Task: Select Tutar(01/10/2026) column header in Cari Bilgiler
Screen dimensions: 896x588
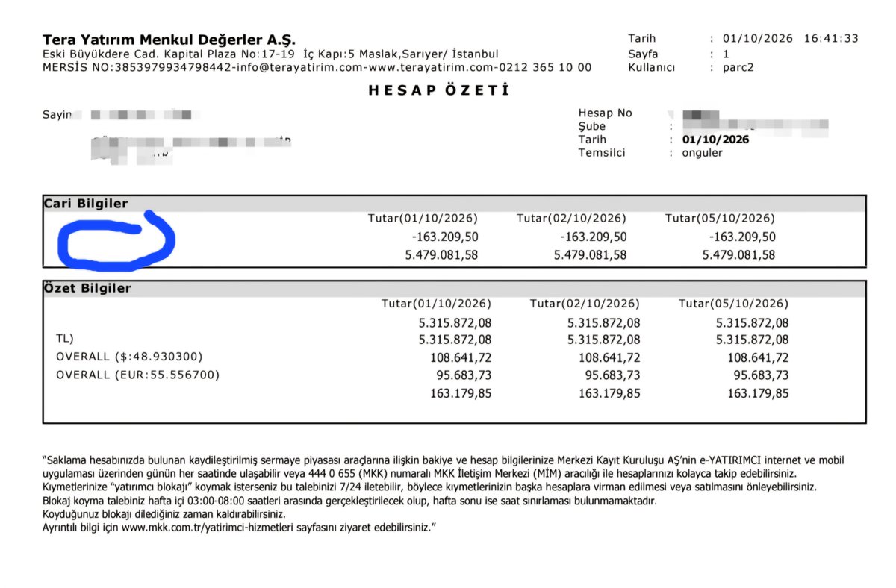Action: click(x=423, y=219)
